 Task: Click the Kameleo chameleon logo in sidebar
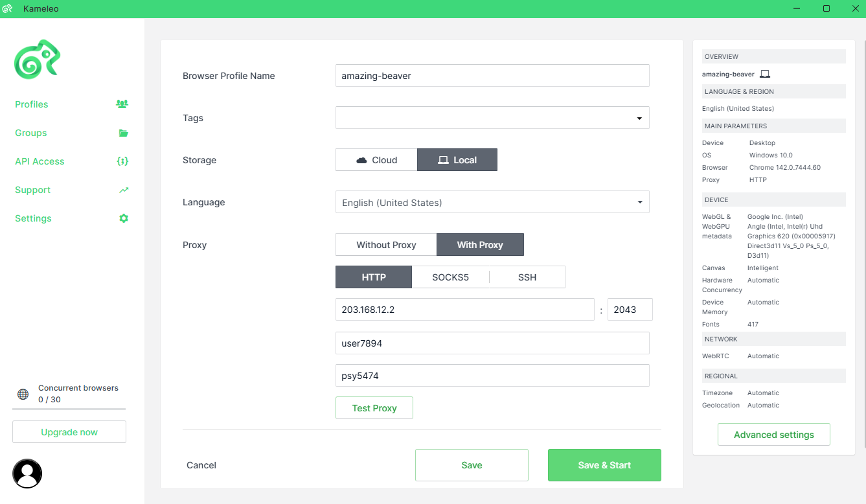38,59
